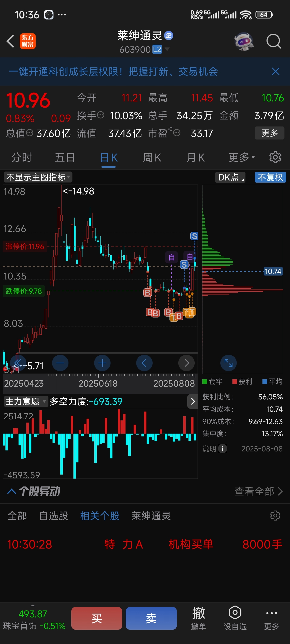Move chart left with left arrow button
This screenshot has height=644, width=290.
click(x=144, y=363)
